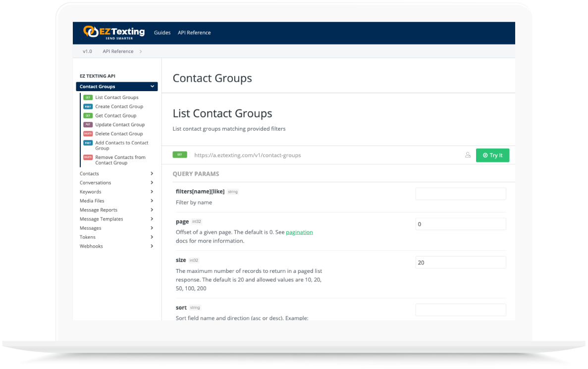This screenshot has width=588, height=369.
Task: Collapse the Contact Groups sidebar section
Action: (152, 87)
